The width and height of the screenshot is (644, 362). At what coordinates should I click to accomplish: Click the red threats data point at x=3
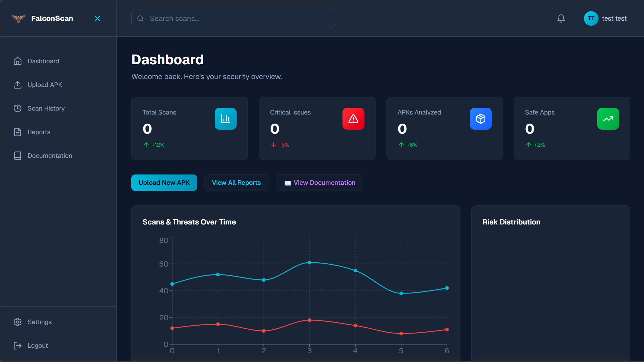pyautogui.click(x=309, y=320)
